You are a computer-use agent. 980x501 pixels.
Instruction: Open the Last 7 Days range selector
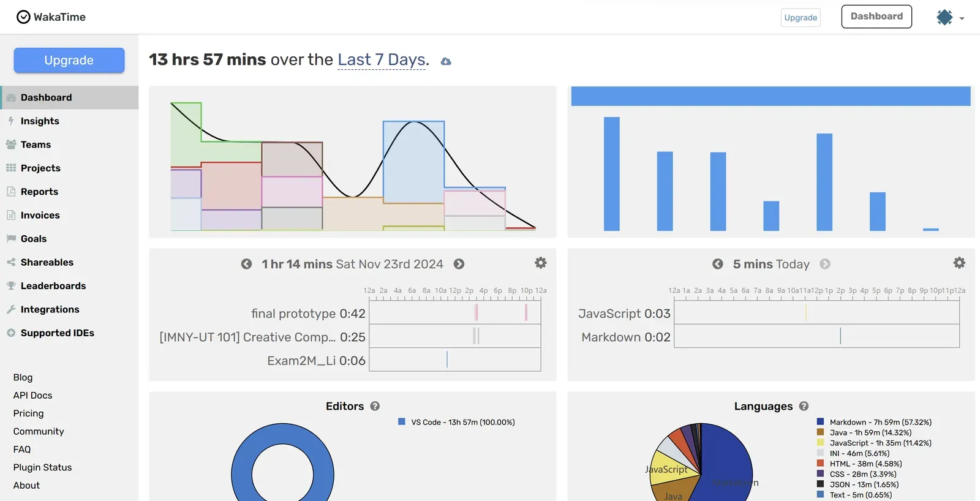pyautogui.click(x=382, y=59)
